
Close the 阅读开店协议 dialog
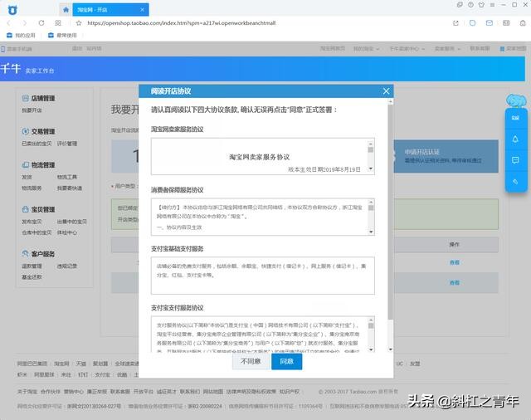pyautogui.click(x=386, y=91)
